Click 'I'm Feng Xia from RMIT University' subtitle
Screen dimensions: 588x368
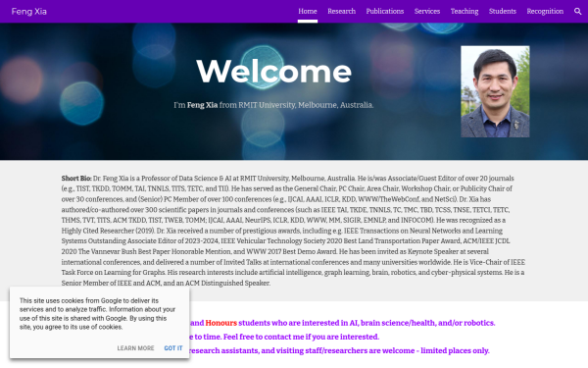[x=273, y=105]
